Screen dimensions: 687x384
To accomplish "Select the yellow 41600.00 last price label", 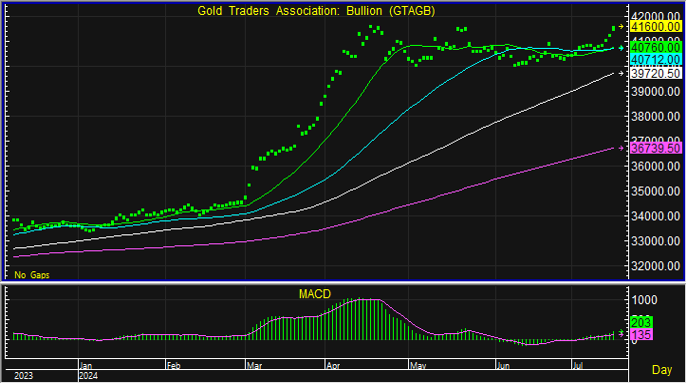I will 655,27.
